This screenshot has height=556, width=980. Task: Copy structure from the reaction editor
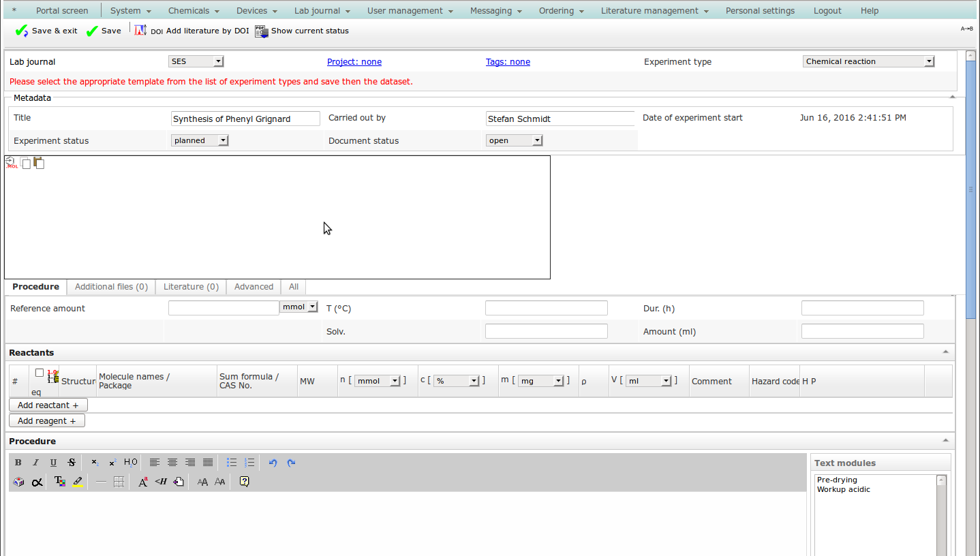[x=26, y=163]
